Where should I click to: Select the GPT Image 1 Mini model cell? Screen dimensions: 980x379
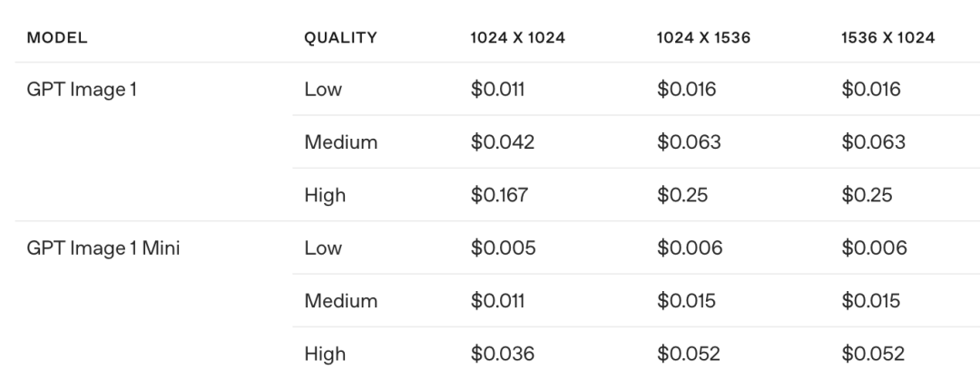[x=103, y=248]
